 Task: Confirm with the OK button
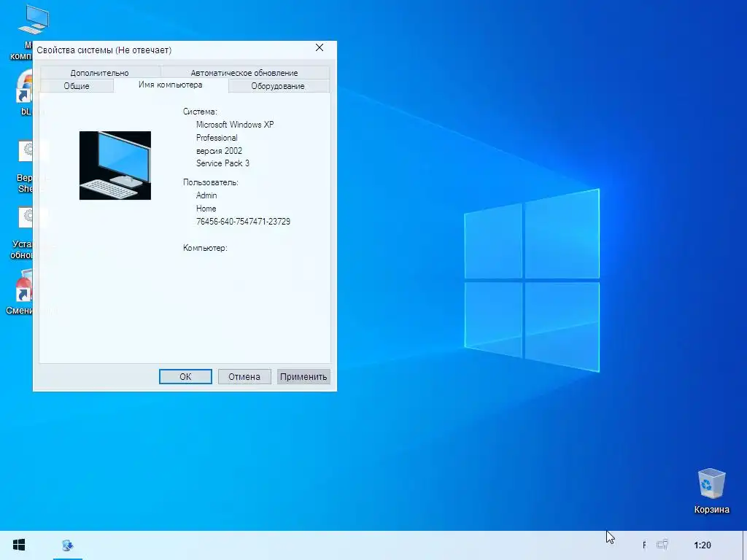click(x=185, y=377)
